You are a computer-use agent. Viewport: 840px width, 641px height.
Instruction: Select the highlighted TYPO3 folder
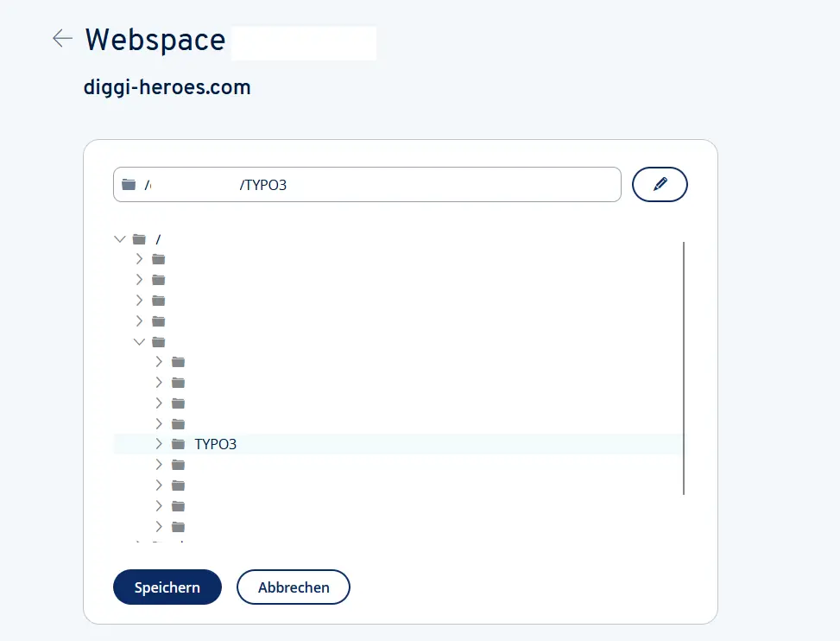(x=216, y=444)
